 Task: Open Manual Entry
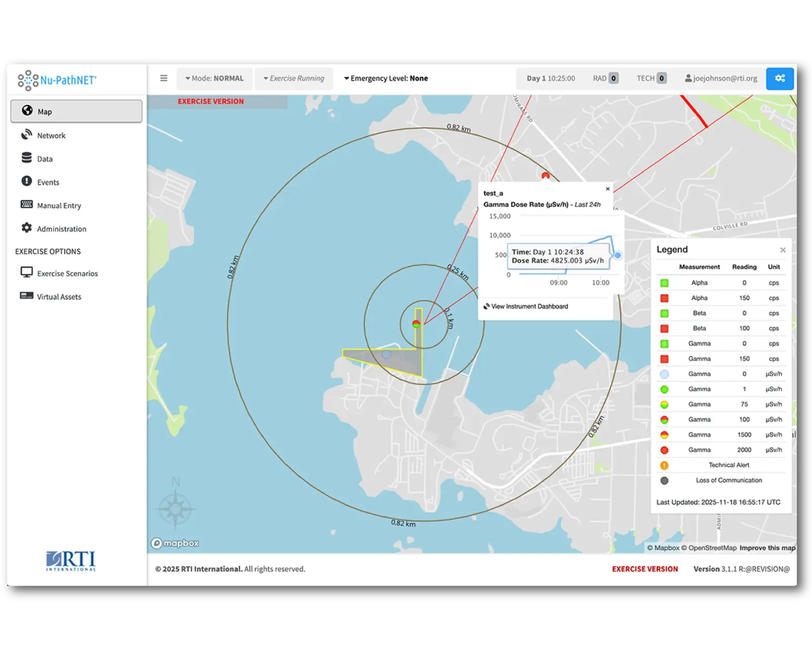(76, 206)
